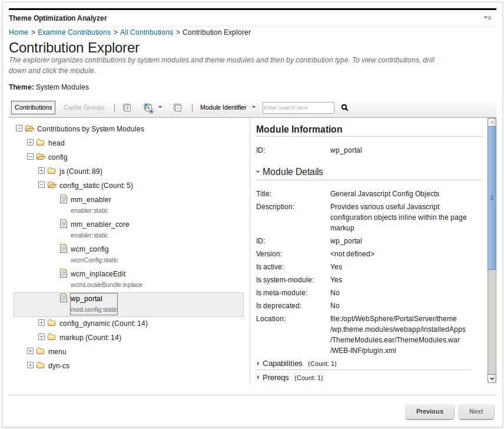
Task: Click the wp_portal document icon in the tree
Action: tap(64, 298)
